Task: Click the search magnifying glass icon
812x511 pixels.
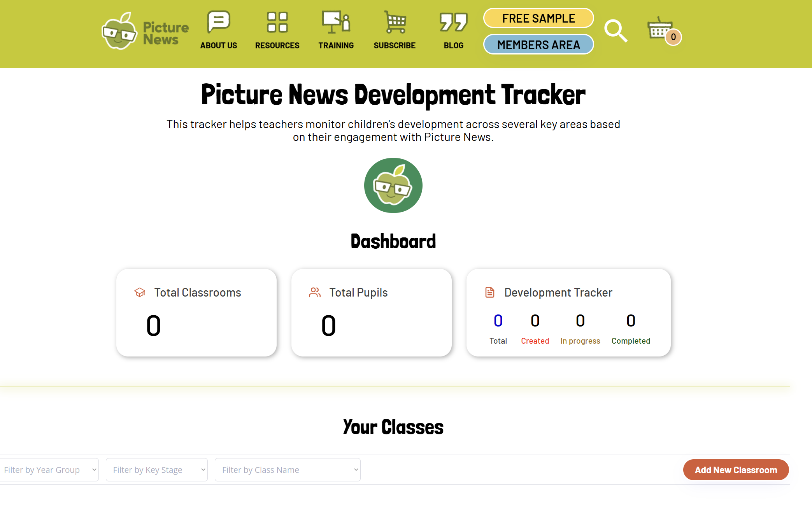Action: [x=616, y=31]
